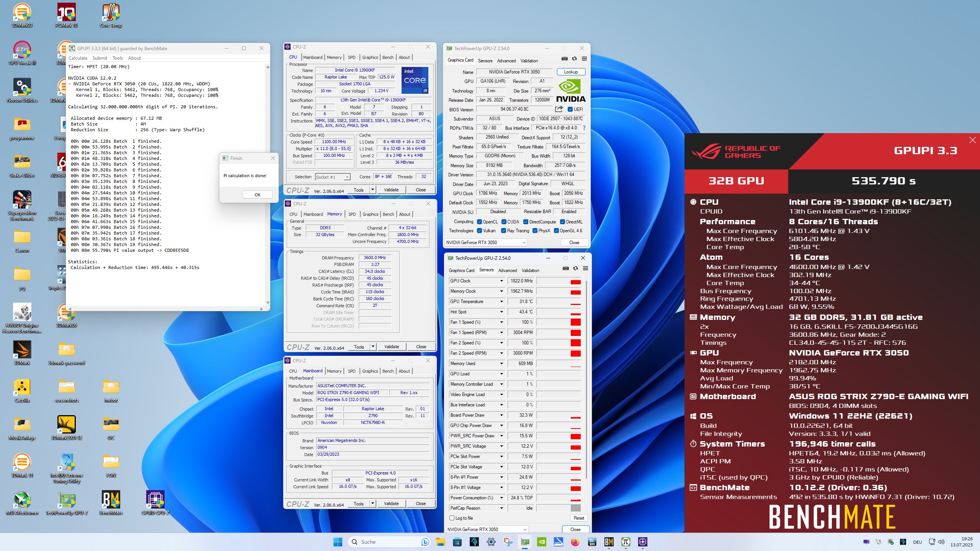Open Norton Utilities desktop icon
Screen dimensions: 980x551
click(22, 90)
